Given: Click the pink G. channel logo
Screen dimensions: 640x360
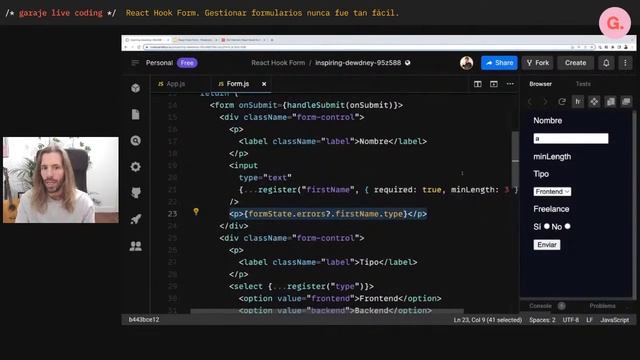Looking at the screenshot, I should tap(615, 23).
